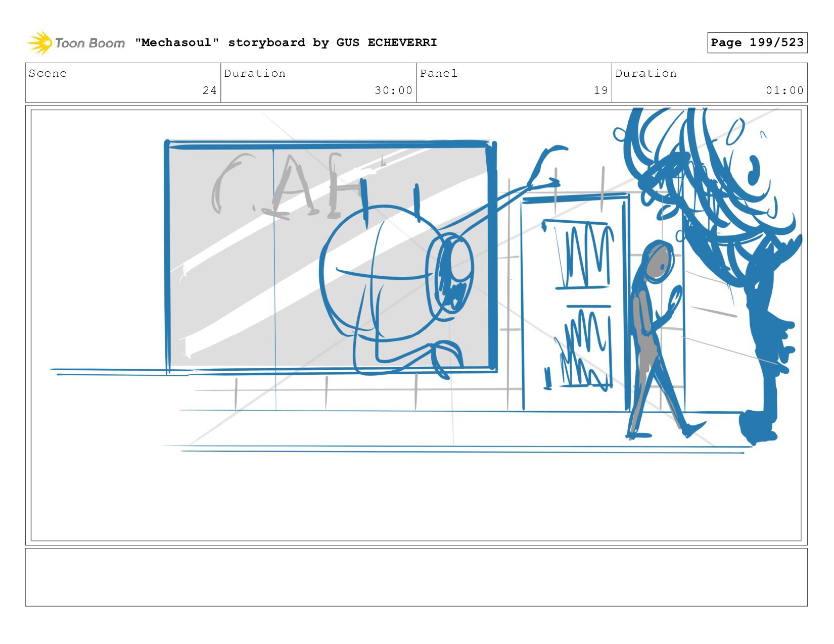Click the storyboard panel drawing
This screenshot has width=834, height=644.
pyautogui.click(x=416, y=325)
